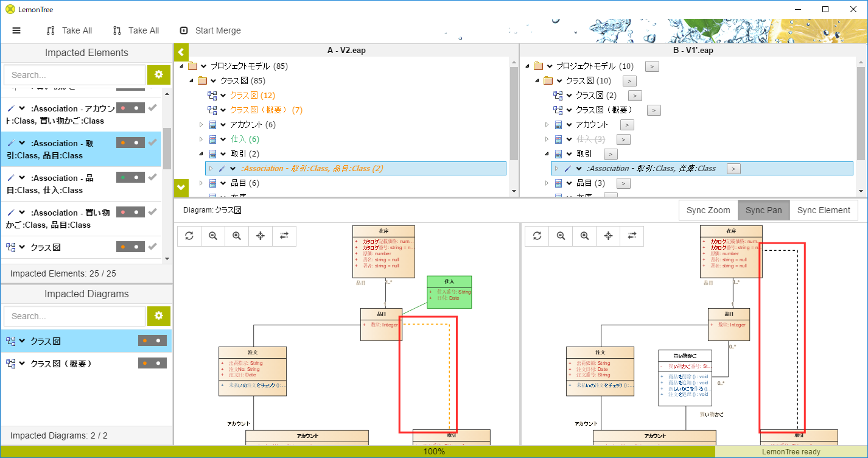The image size is (868, 458).
Task: Fit diagram B to view
Action: click(x=608, y=236)
